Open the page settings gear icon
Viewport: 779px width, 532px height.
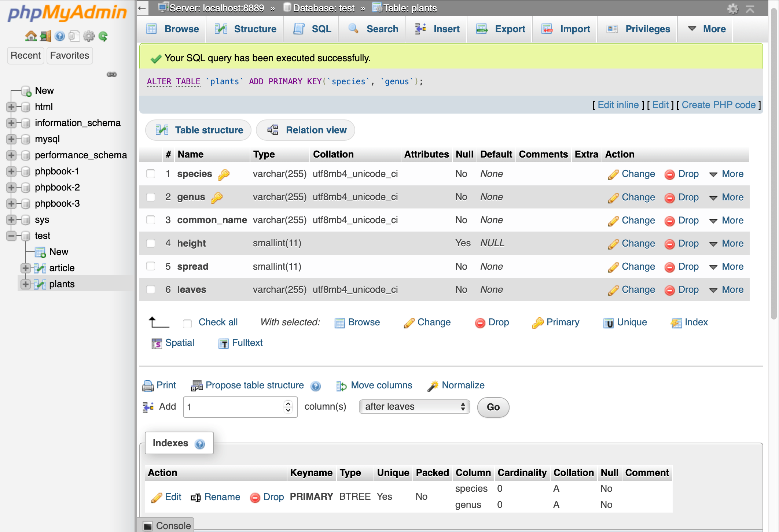[732, 8]
